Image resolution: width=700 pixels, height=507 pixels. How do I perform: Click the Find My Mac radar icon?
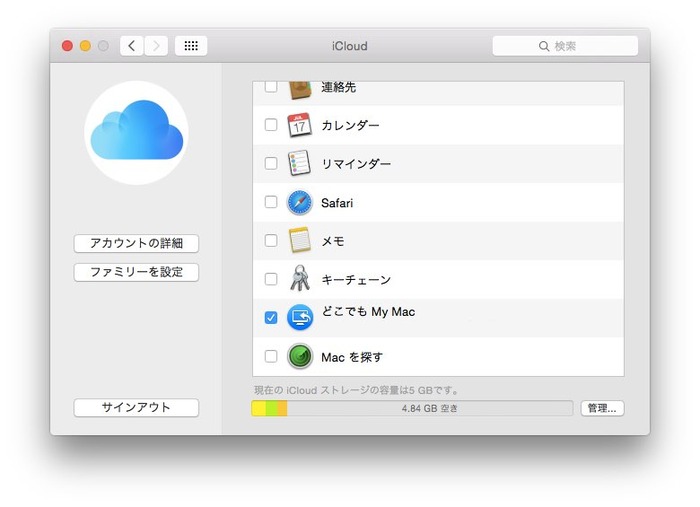(300, 356)
